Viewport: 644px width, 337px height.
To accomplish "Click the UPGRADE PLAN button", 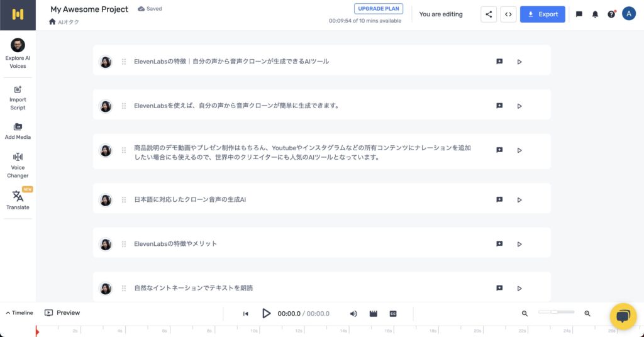I will 378,9.
